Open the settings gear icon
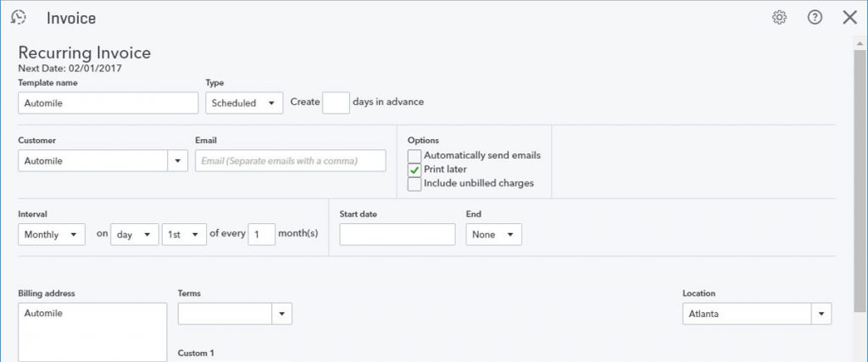868x362 pixels. (x=780, y=17)
